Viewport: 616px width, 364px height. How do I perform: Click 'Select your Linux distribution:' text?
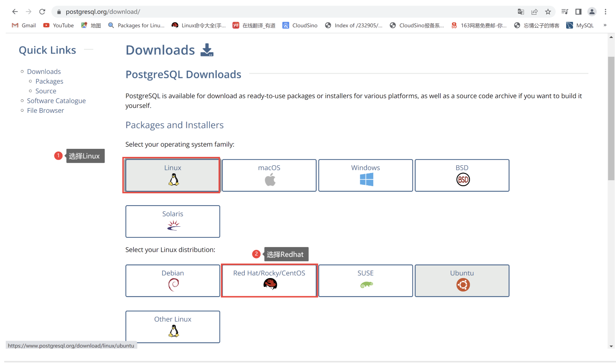170,250
